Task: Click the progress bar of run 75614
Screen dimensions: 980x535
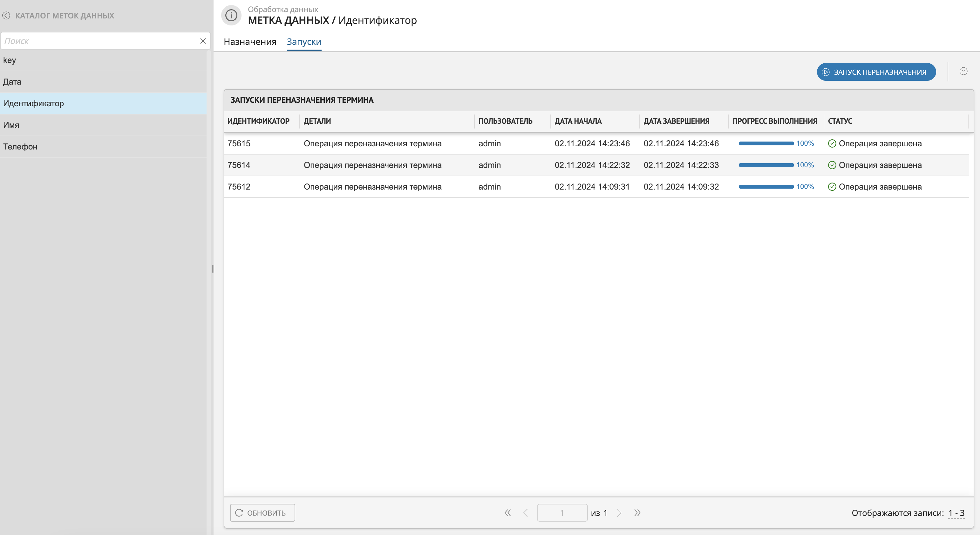Action: click(766, 165)
